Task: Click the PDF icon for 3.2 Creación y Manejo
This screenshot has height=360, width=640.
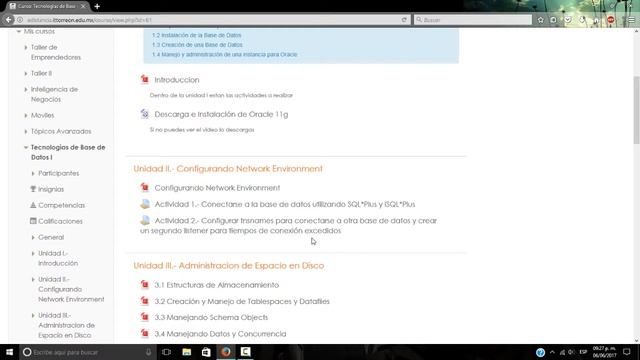Action: [x=144, y=301]
